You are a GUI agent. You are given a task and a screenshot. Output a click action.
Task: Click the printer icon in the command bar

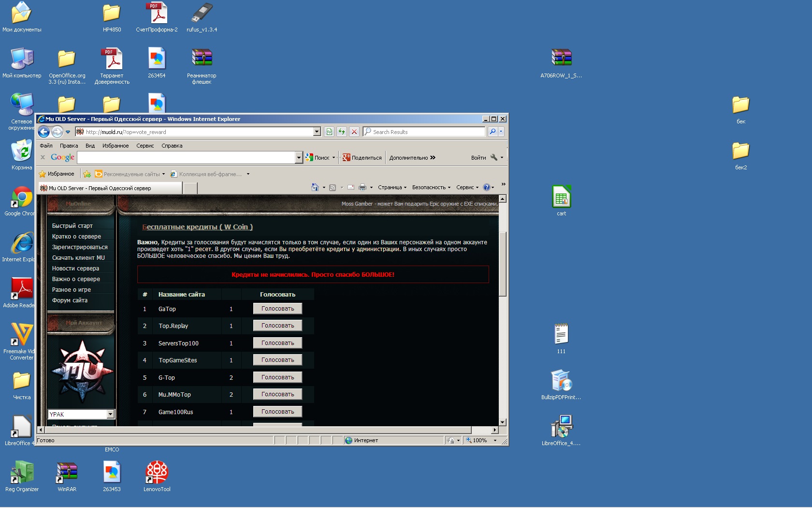pyautogui.click(x=362, y=187)
